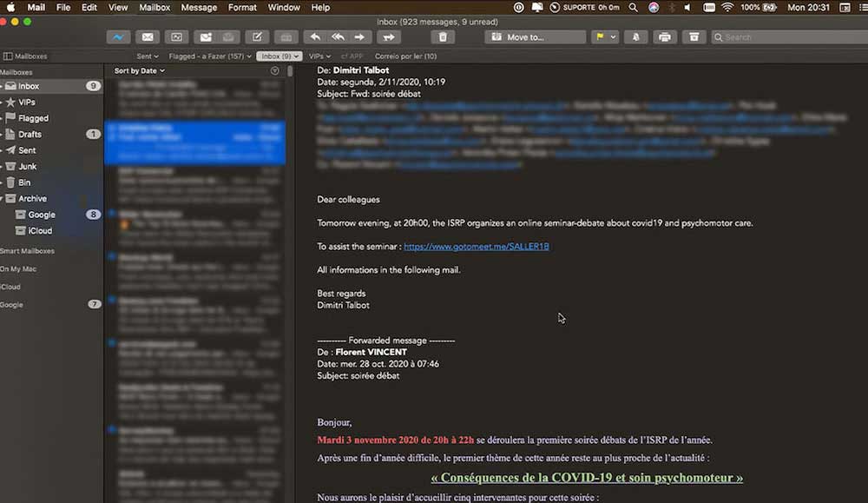Open the File menu

point(63,7)
